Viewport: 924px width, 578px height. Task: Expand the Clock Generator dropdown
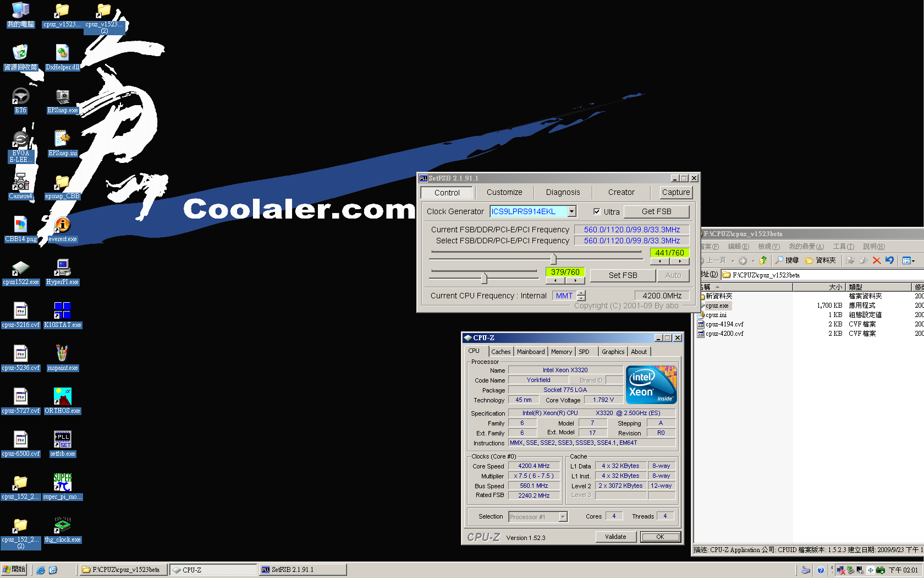click(572, 211)
